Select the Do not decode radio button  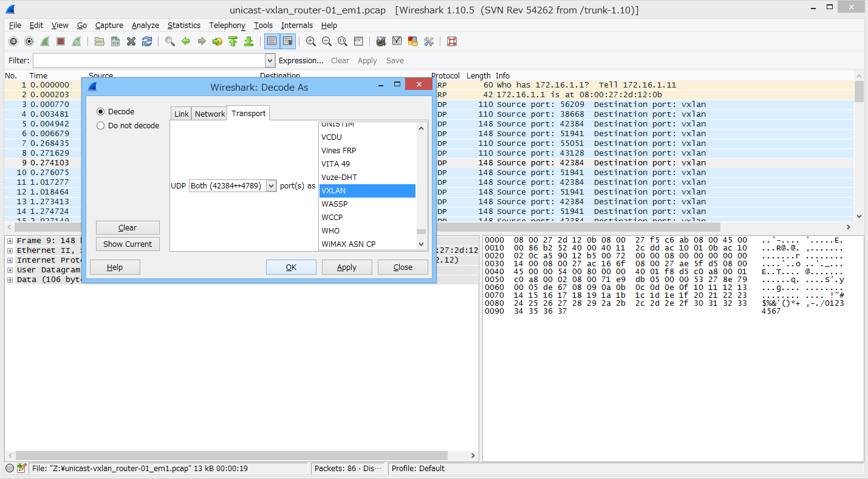pos(101,126)
